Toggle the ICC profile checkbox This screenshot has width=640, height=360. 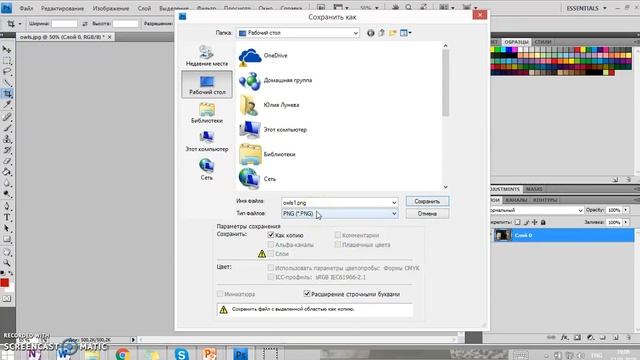click(271, 277)
